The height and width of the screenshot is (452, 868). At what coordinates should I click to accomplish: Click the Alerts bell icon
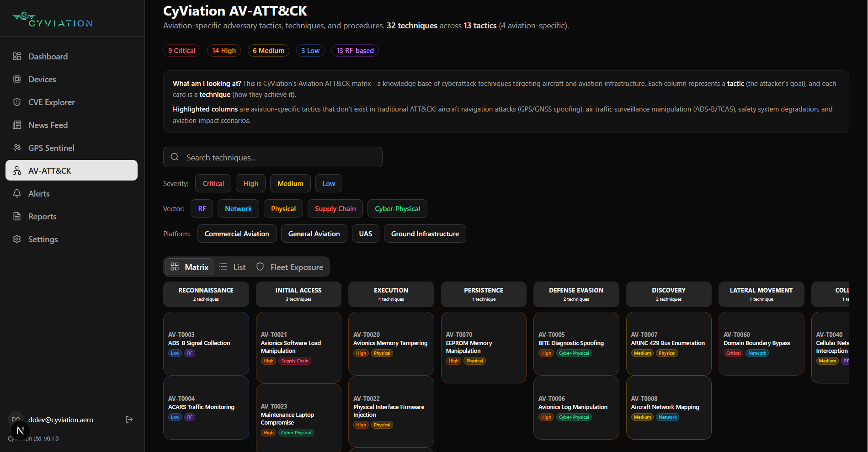[17, 193]
